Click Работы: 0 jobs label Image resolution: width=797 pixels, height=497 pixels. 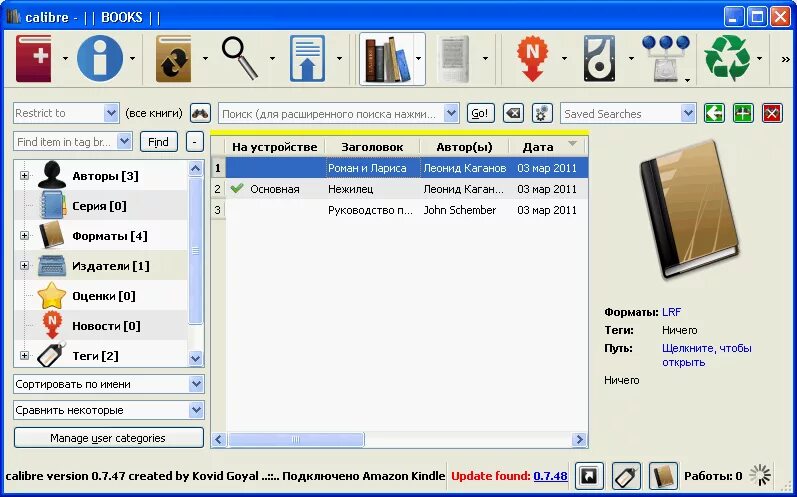click(713, 476)
